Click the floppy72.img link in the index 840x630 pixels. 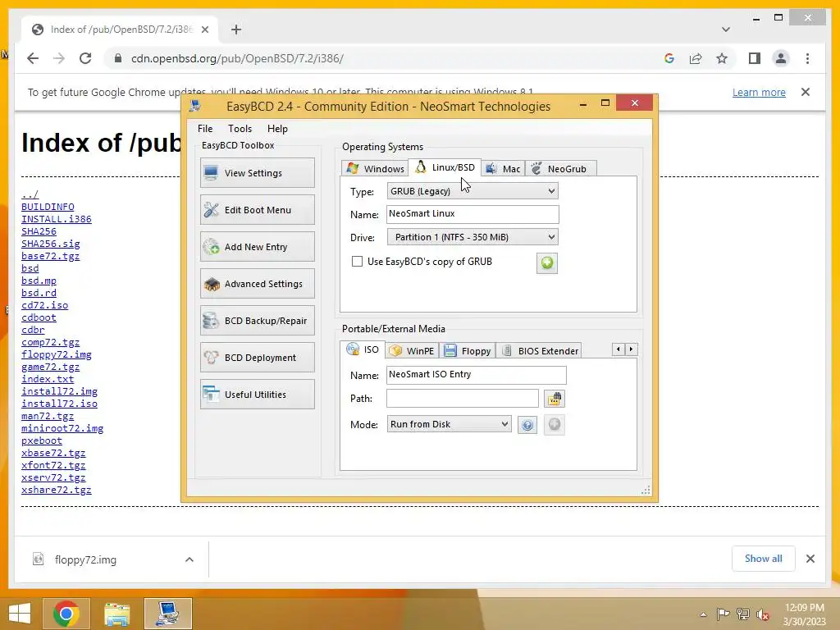click(x=57, y=354)
